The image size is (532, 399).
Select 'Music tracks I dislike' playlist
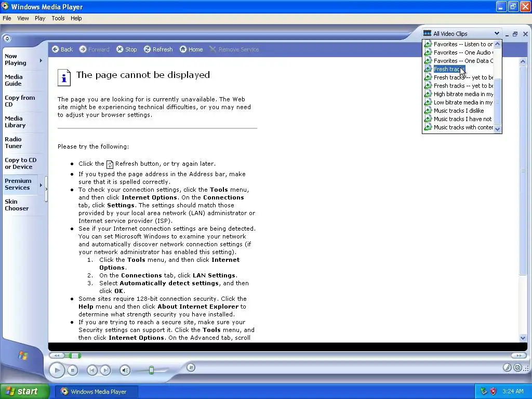click(459, 111)
